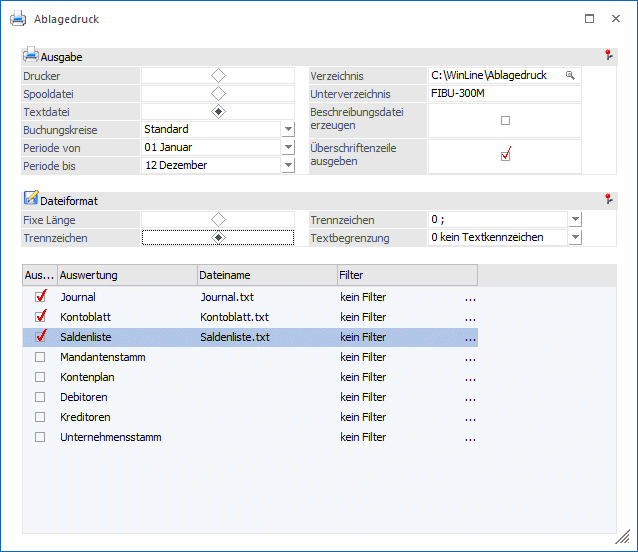The image size is (638, 552).
Task: Open filter options for the Saldenliste row
Action: click(x=470, y=337)
